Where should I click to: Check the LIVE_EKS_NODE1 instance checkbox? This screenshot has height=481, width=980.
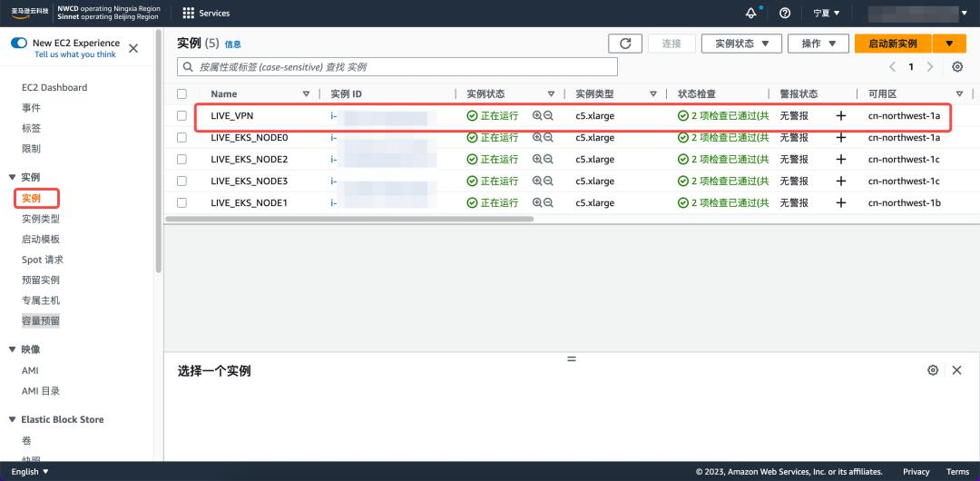click(181, 202)
